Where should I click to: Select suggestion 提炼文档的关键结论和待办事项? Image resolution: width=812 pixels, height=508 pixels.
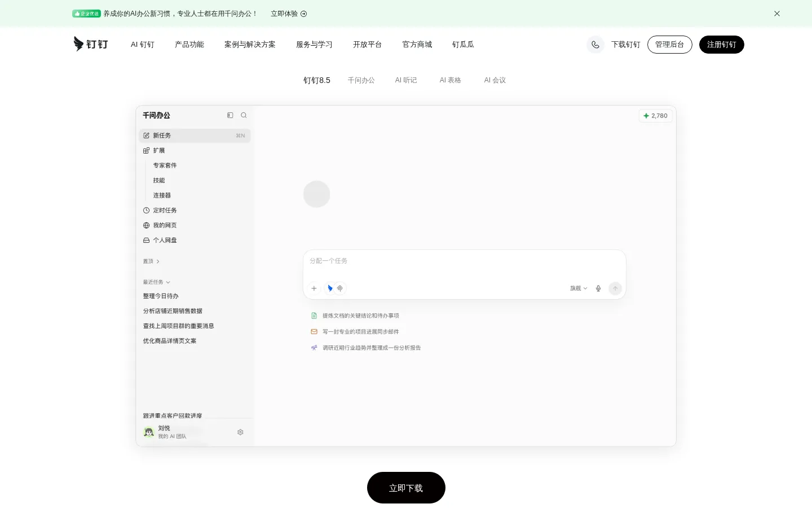point(355,316)
